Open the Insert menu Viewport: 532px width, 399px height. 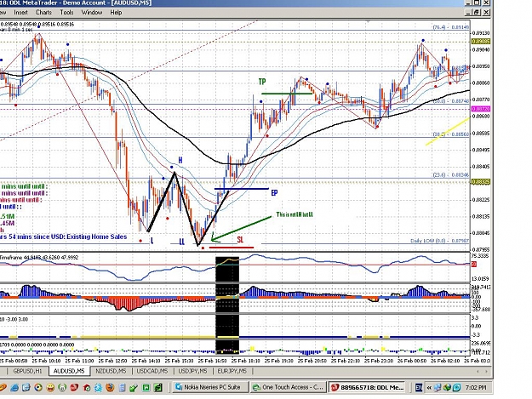coord(20,13)
